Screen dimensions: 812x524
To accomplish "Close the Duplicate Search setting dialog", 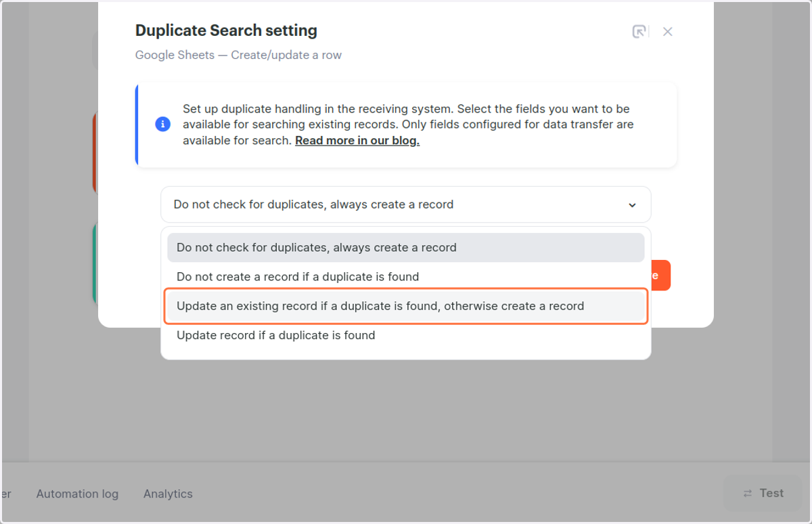I will coord(667,32).
